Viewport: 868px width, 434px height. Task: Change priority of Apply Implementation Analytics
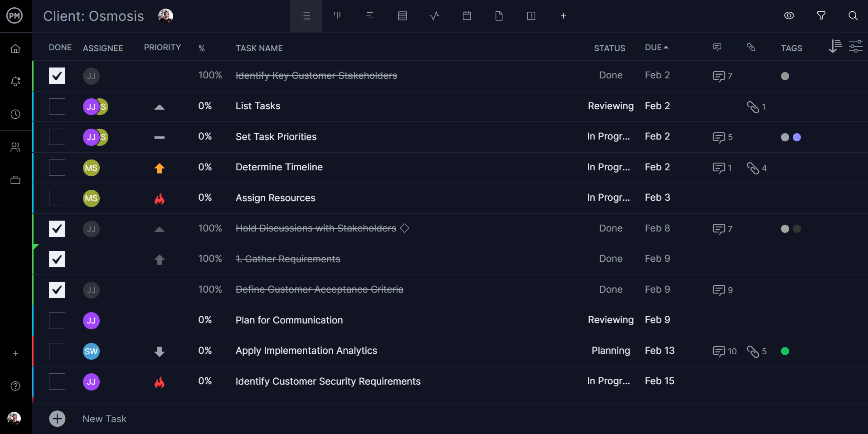(x=159, y=352)
